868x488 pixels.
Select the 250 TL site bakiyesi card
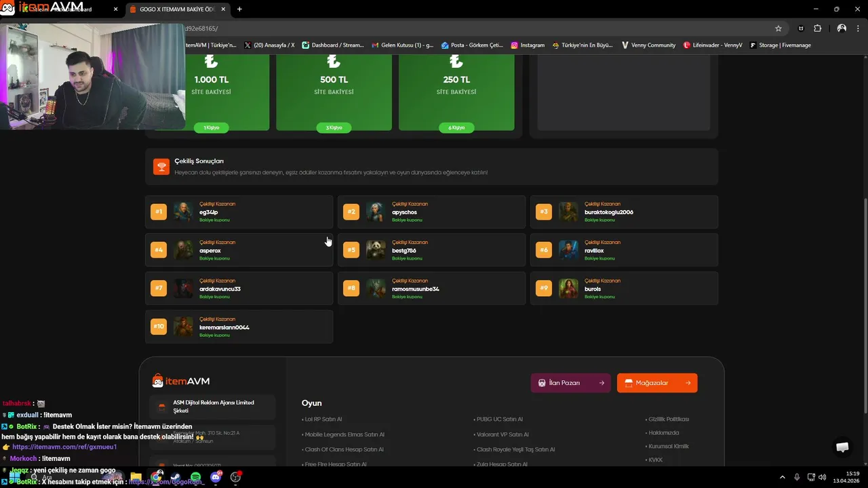point(456,92)
